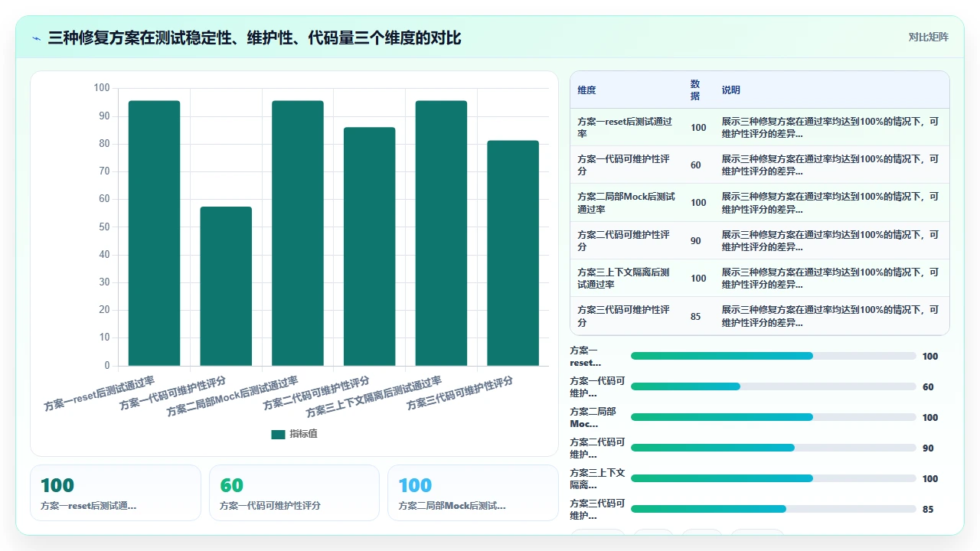
Task: Click the 指标值 legend label
Action: [x=303, y=434]
